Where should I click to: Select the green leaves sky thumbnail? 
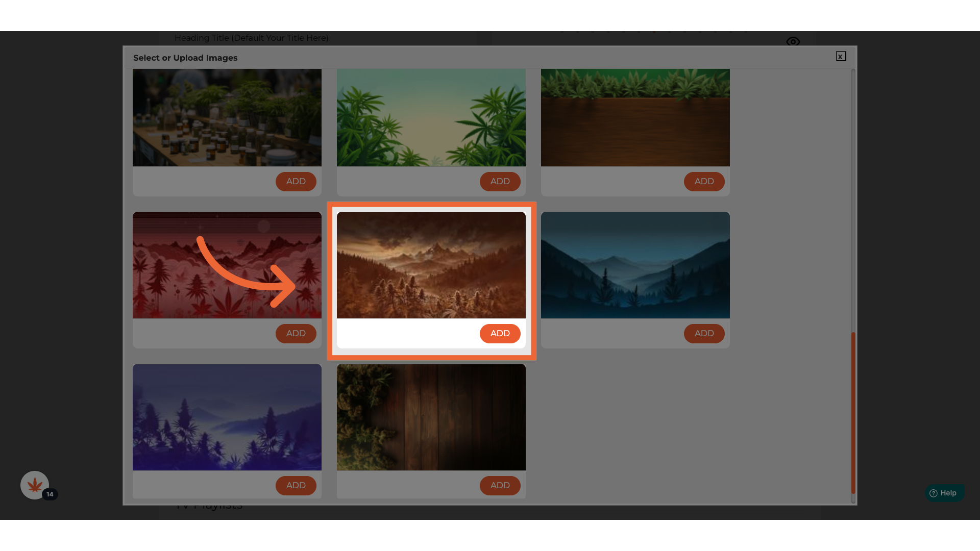pos(431,117)
